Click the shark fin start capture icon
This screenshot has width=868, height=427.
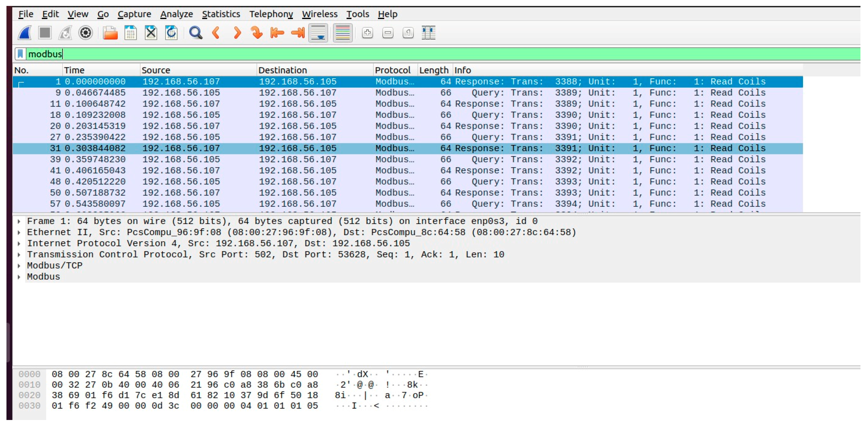pos(25,33)
